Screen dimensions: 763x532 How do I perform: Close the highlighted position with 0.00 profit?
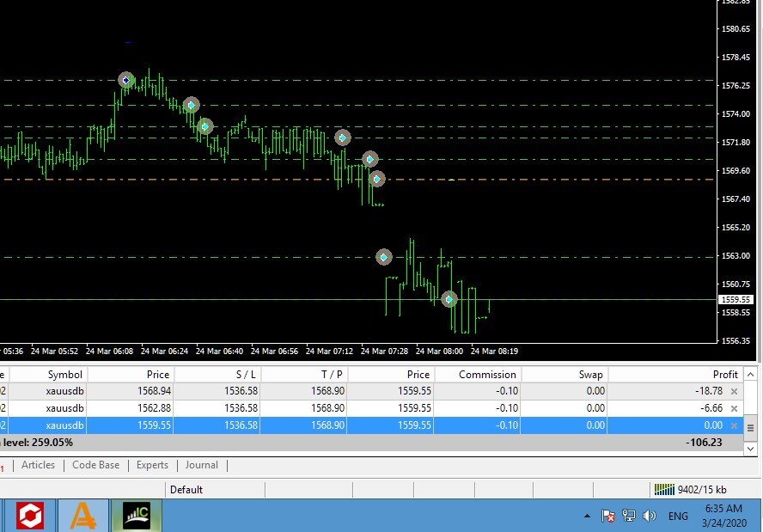pyautogui.click(x=734, y=425)
